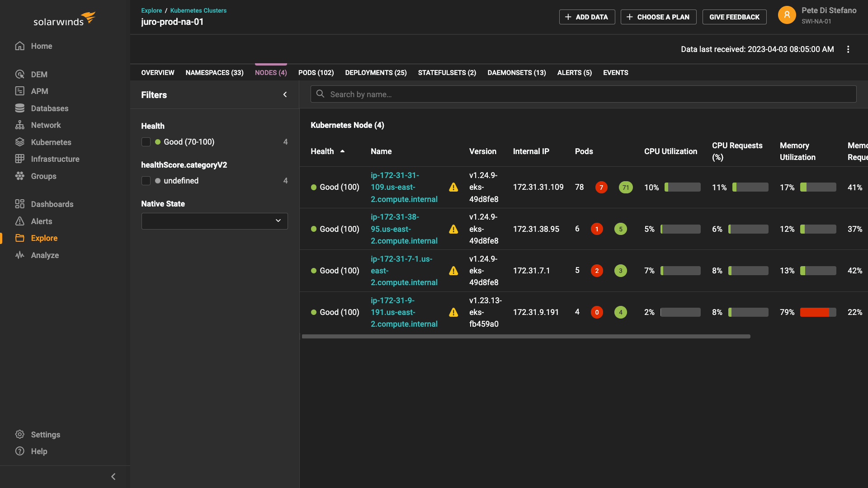Select the Network icon in the sidebar
This screenshot has width=868, height=488.
pos(20,125)
